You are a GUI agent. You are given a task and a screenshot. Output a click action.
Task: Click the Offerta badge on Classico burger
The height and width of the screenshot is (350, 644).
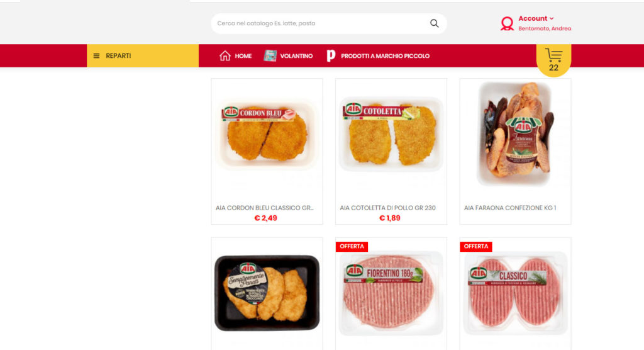click(x=476, y=246)
